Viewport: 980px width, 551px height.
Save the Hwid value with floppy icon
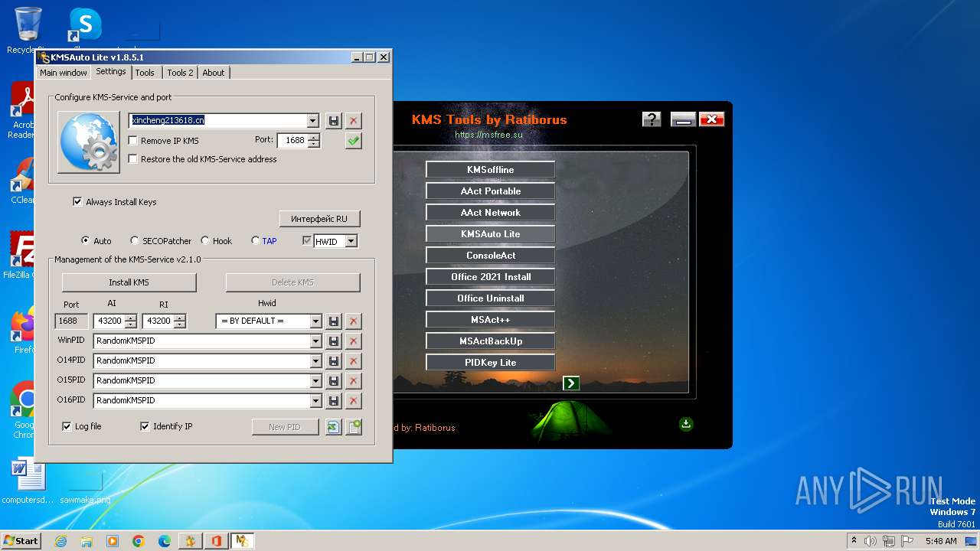(334, 321)
